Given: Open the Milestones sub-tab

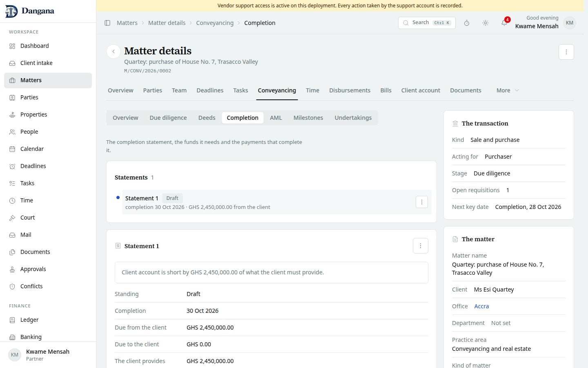Looking at the screenshot, I should tap(308, 118).
